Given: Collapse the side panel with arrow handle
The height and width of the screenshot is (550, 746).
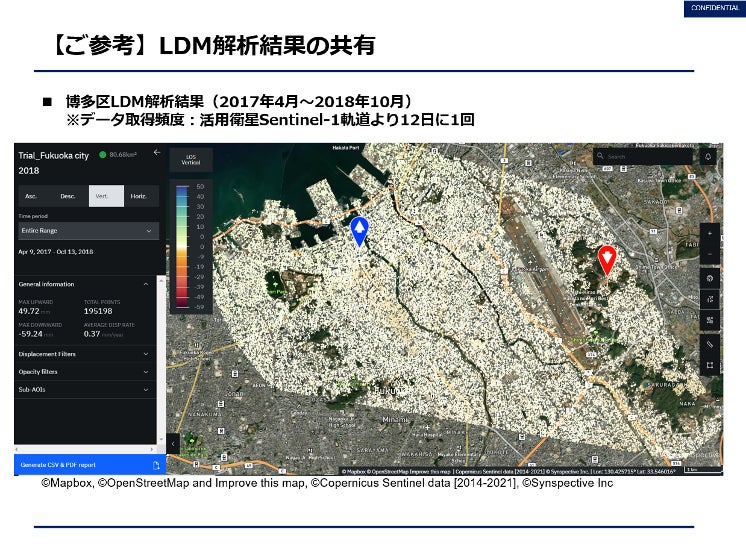Looking at the screenshot, I should (x=173, y=443).
